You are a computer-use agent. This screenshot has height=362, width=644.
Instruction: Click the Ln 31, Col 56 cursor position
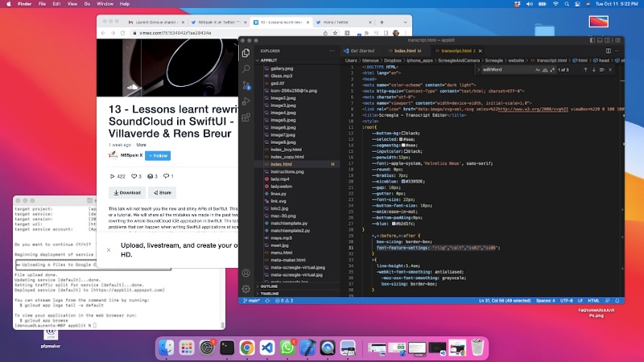click(505, 301)
